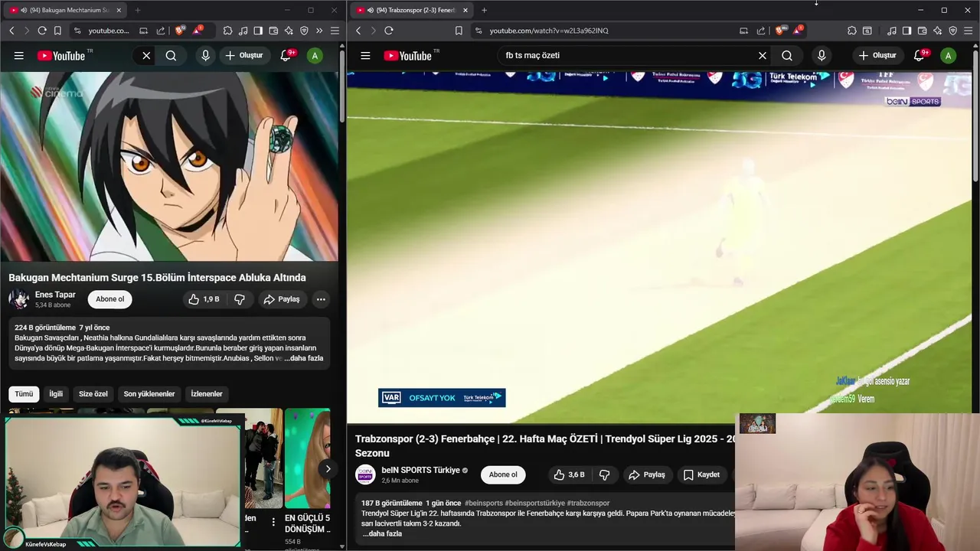Viewport: 980px width, 551px height.
Task: Reload page in left browser window
Action: (42, 31)
